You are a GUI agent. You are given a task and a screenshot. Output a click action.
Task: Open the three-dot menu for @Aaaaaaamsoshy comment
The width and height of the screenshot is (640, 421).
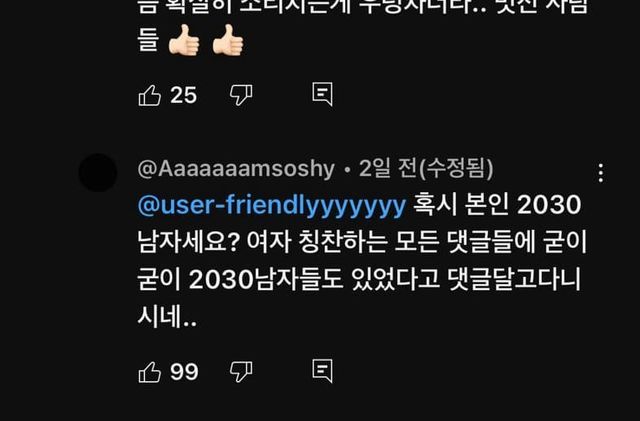pyautogui.click(x=600, y=173)
